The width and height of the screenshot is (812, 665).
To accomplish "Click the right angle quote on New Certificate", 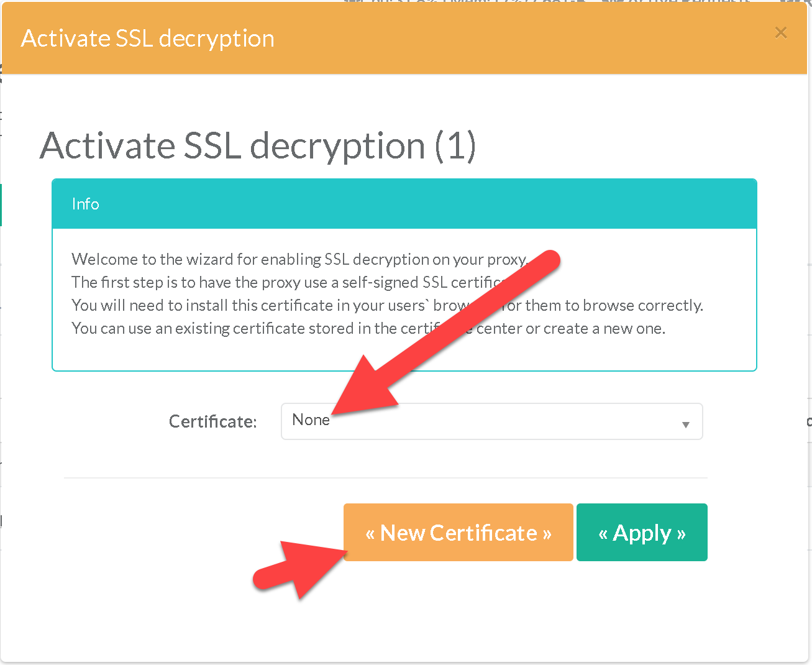I will point(547,534).
